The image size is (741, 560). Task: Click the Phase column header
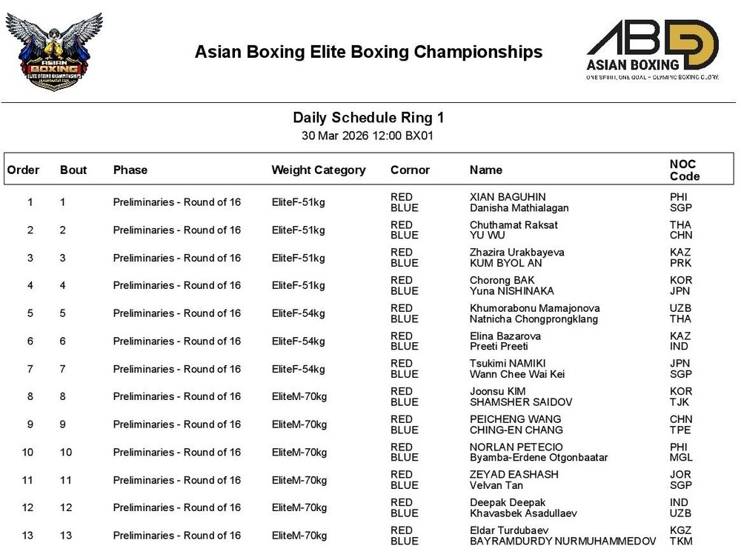pos(130,170)
